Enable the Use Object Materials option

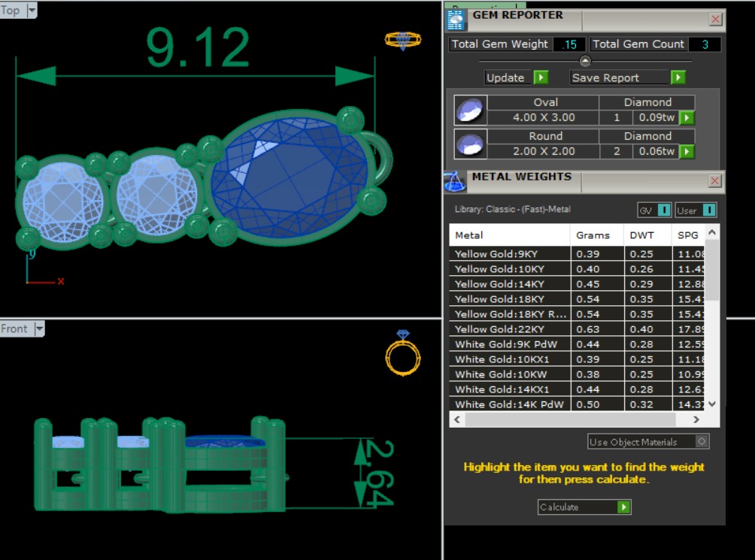pos(702,442)
